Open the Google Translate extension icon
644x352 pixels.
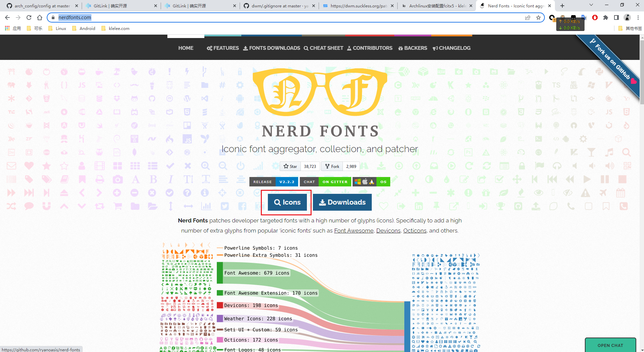[584, 17]
